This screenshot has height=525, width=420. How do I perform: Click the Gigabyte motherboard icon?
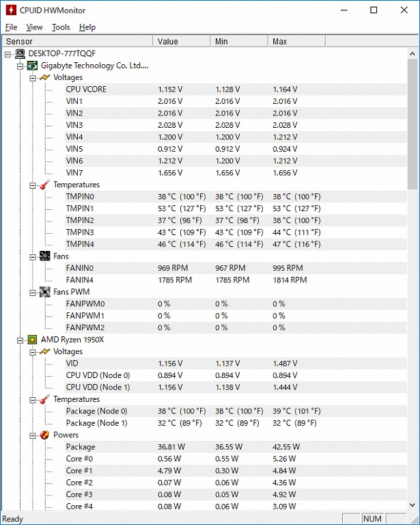[x=32, y=66]
